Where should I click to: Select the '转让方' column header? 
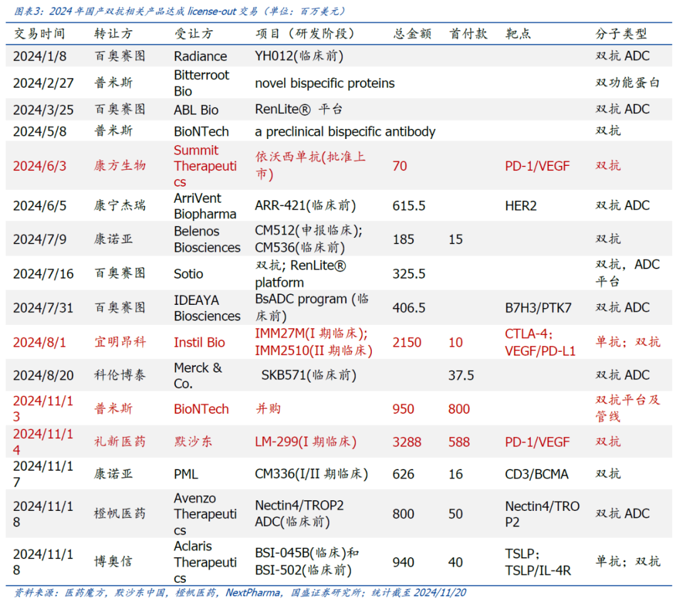click(113, 34)
